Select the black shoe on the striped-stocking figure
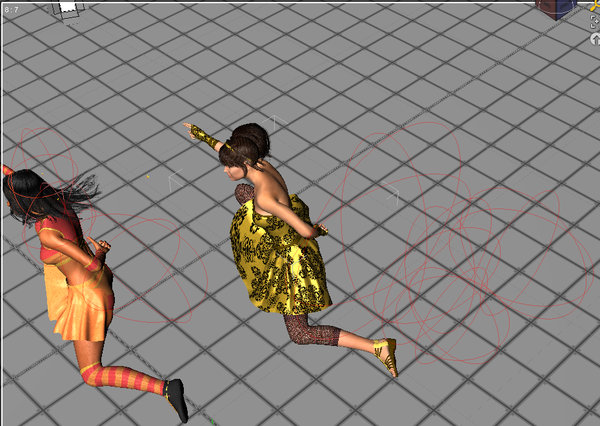 (x=176, y=400)
